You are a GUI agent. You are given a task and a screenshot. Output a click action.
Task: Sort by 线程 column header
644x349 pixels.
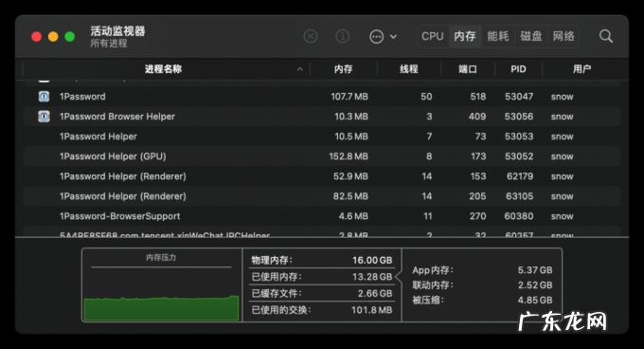point(409,69)
